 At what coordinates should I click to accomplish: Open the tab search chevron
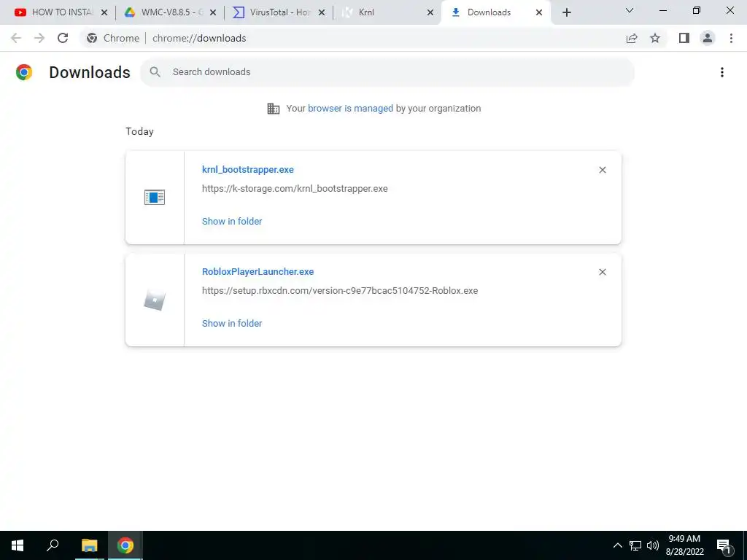click(x=630, y=10)
